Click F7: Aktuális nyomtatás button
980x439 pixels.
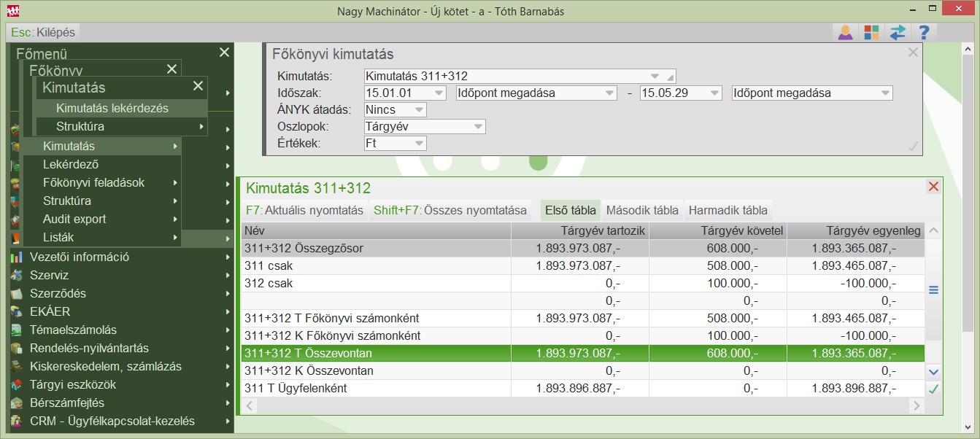pos(304,210)
